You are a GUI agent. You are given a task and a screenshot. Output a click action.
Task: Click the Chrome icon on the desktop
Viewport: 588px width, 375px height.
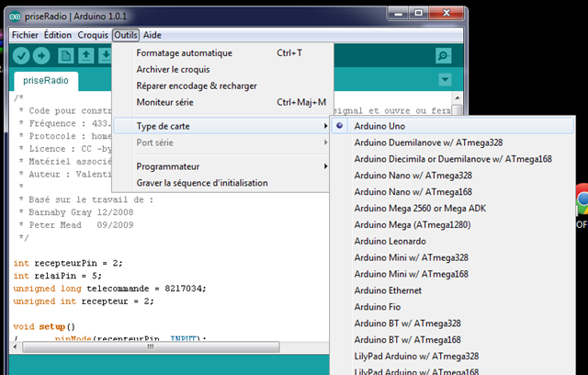582,199
